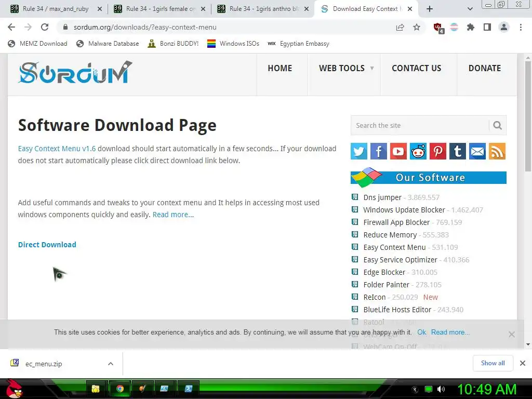Viewport: 532px width, 399px height.
Task: Reload the page with the refresh icon
Action: tap(45, 27)
